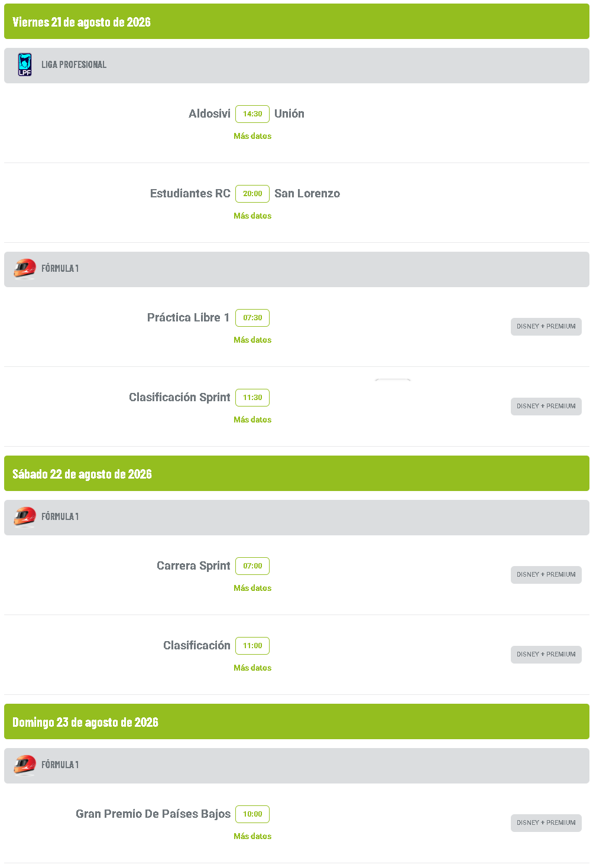
Task: Show Más datos for Práctica Libre 1
Action: [252, 340]
